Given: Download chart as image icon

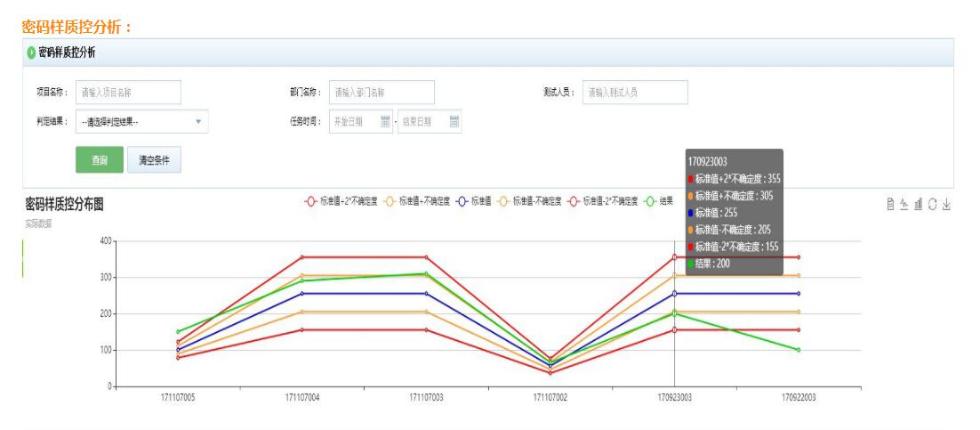Looking at the screenshot, I should point(946,205).
